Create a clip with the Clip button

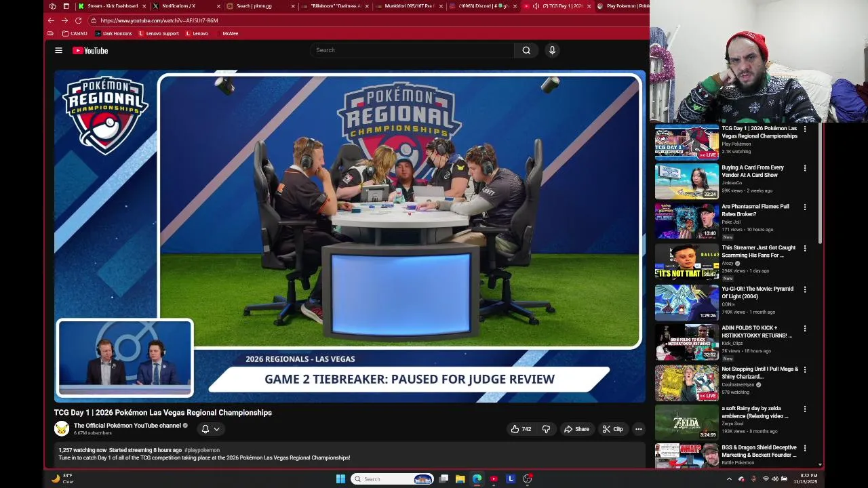[x=612, y=429]
